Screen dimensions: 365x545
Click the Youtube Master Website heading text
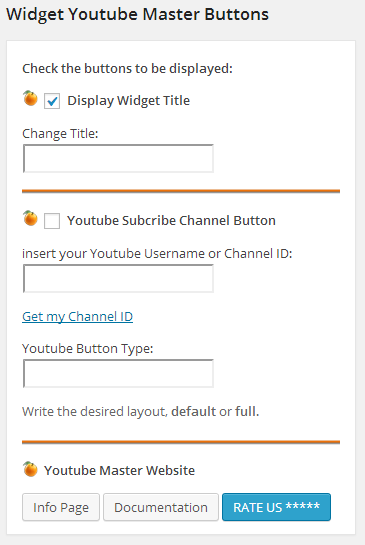click(x=119, y=470)
